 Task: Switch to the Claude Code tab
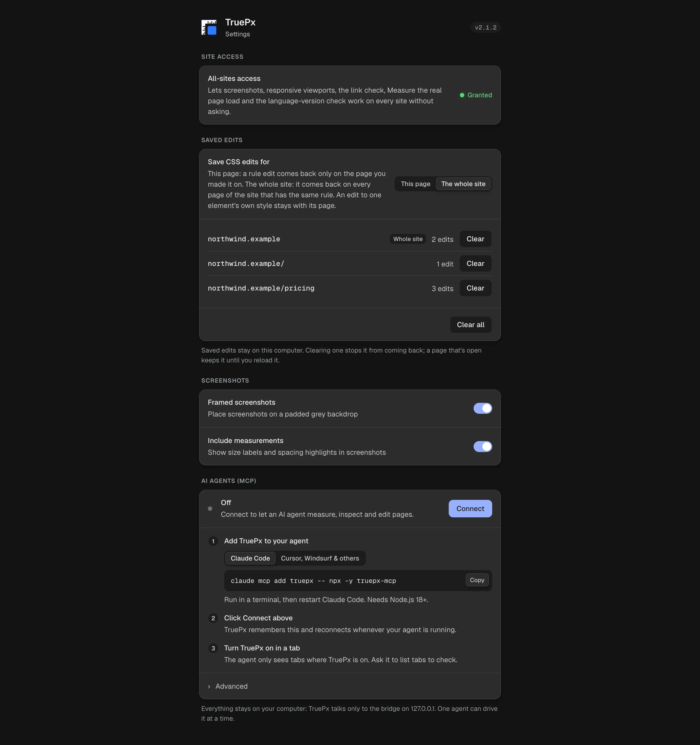click(x=250, y=558)
